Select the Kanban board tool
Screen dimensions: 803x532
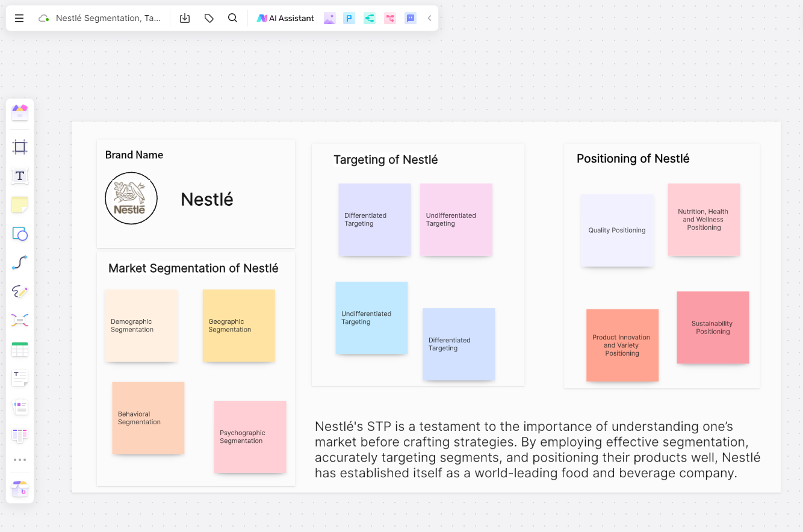[x=20, y=435]
